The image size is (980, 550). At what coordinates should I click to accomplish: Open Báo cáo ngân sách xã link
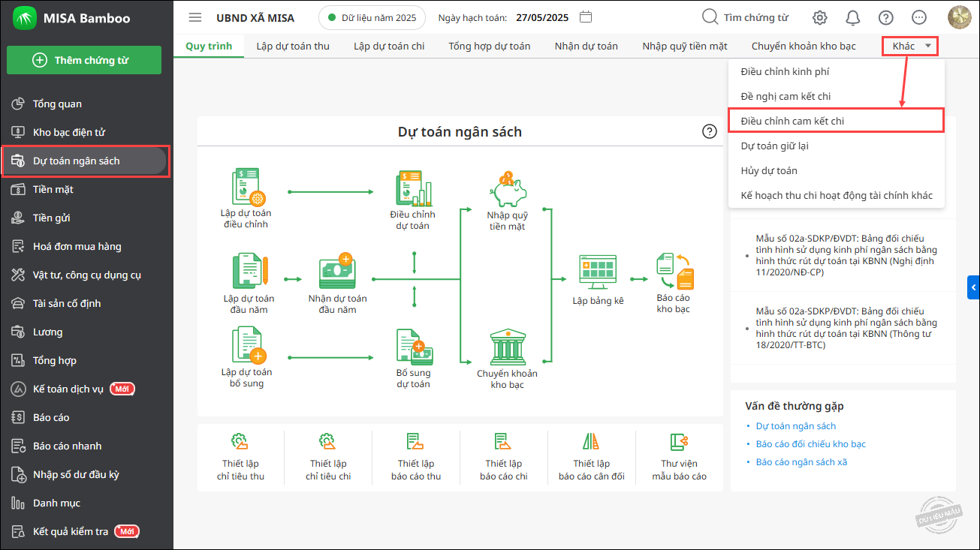pyautogui.click(x=801, y=462)
